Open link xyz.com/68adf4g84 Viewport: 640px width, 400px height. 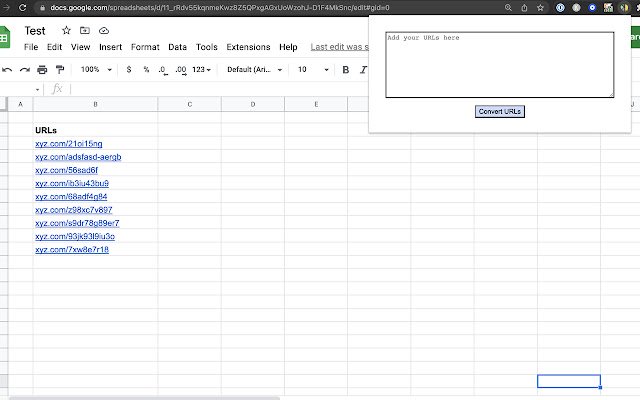[x=71, y=197]
